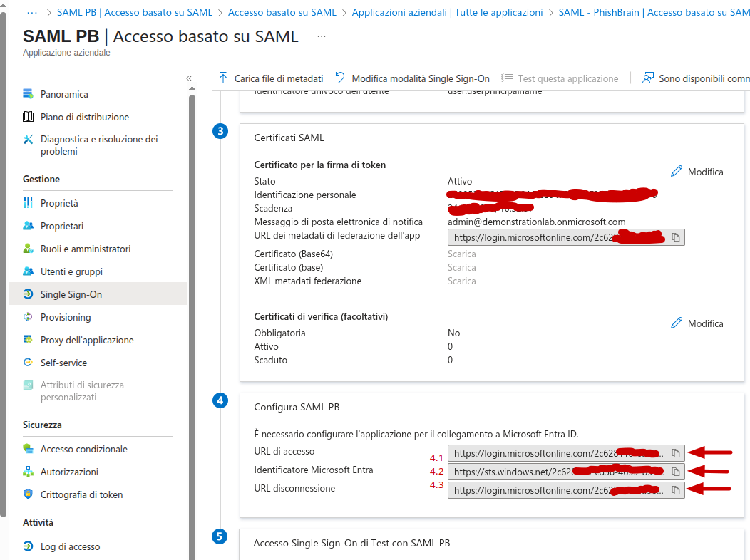This screenshot has width=750, height=560.
Task: Download the Certificato (Base64) via Scarica
Action: point(461,254)
